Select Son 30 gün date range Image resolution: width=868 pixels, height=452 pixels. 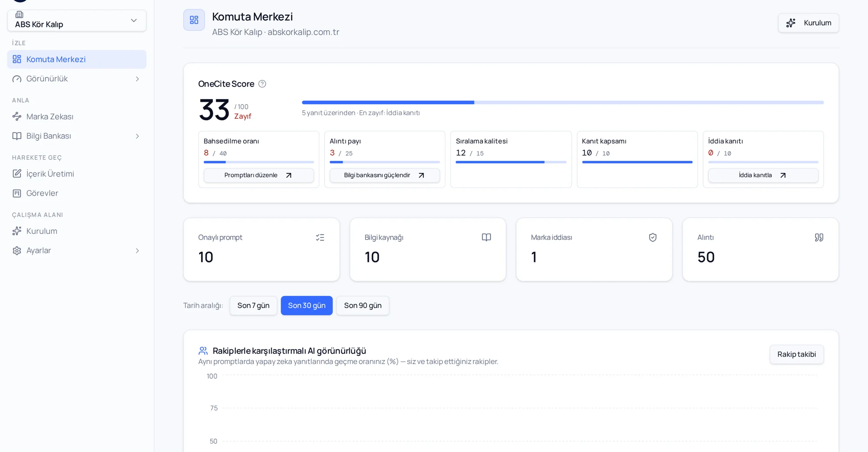(307, 305)
